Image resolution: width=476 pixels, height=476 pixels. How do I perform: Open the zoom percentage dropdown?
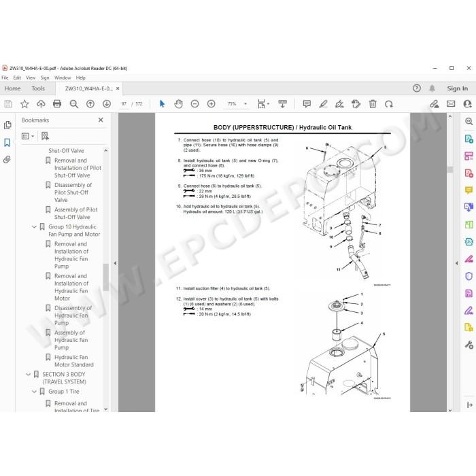point(245,104)
